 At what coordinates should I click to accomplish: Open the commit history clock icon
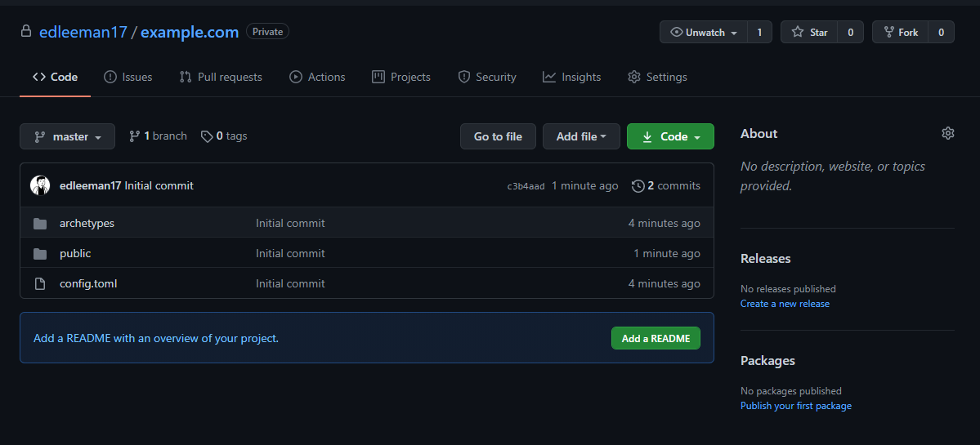click(638, 186)
